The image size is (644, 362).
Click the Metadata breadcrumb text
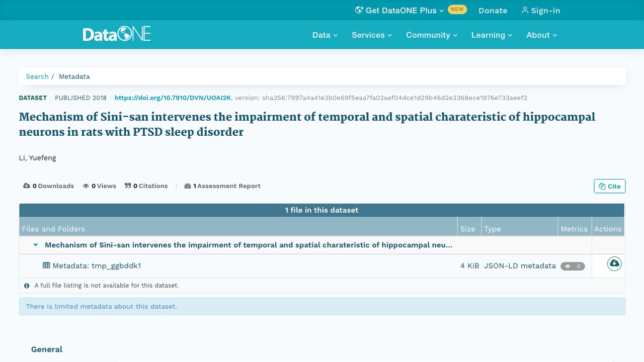pos(74,76)
